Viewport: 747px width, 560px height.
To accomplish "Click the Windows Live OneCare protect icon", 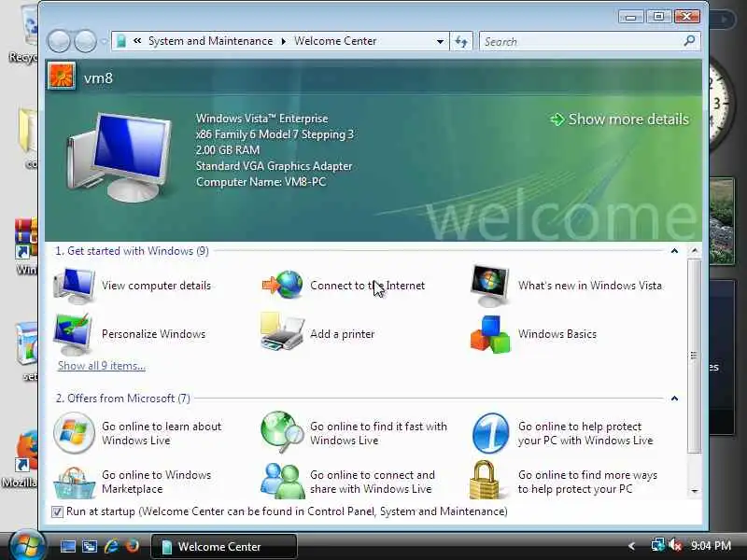I will (490, 433).
